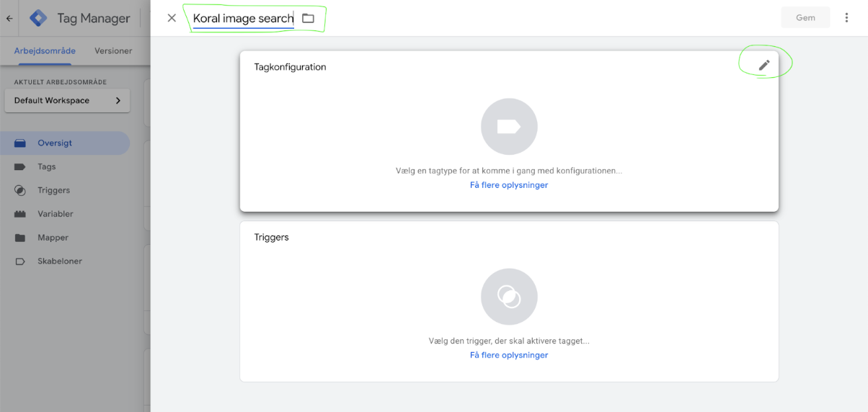Close the tag editor with the X icon
This screenshot has width=868, height=412.
[x=172, y=18]
